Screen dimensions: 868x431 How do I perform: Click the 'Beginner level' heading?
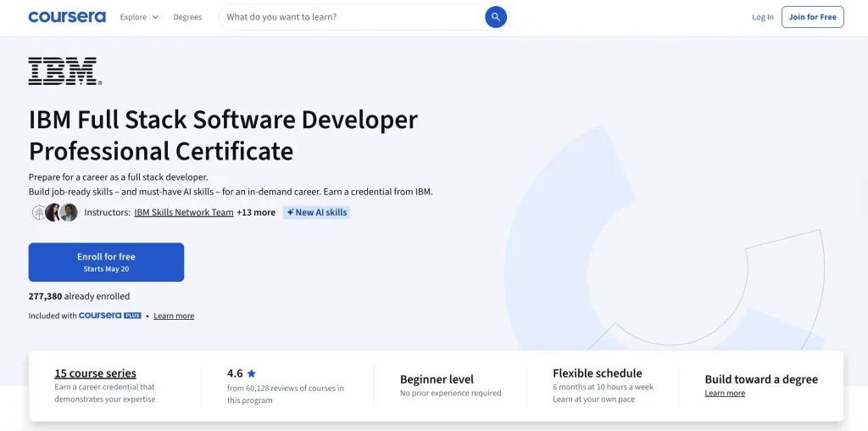click(437, 379)
